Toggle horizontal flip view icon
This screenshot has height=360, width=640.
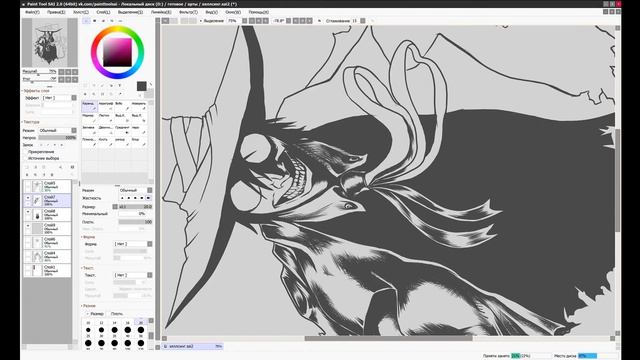pos(319,20)
